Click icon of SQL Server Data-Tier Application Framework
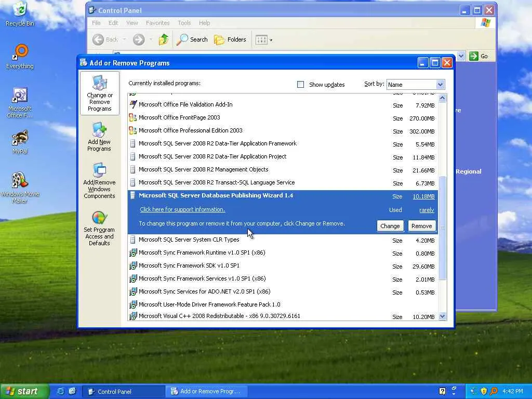 [133, 143]
